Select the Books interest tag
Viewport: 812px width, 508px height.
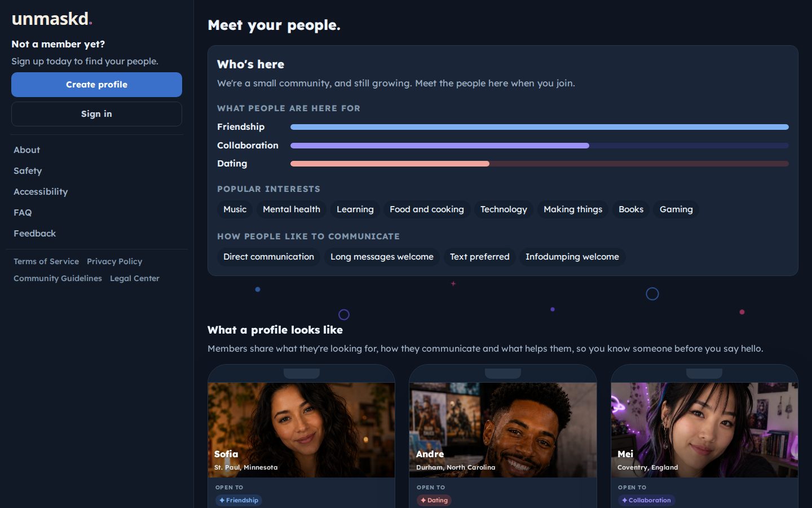[x=631, y=209]
